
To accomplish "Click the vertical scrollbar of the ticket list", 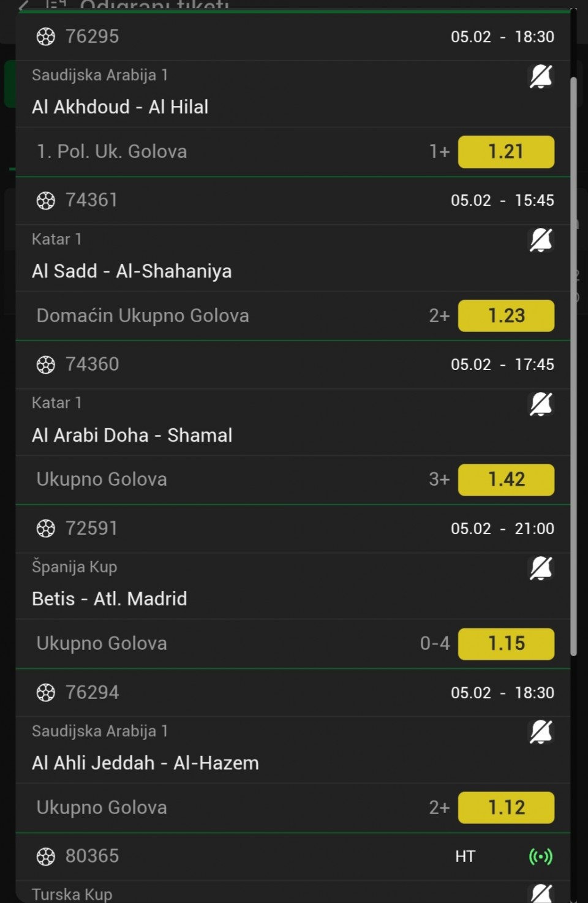I will [x=573, y=368].
